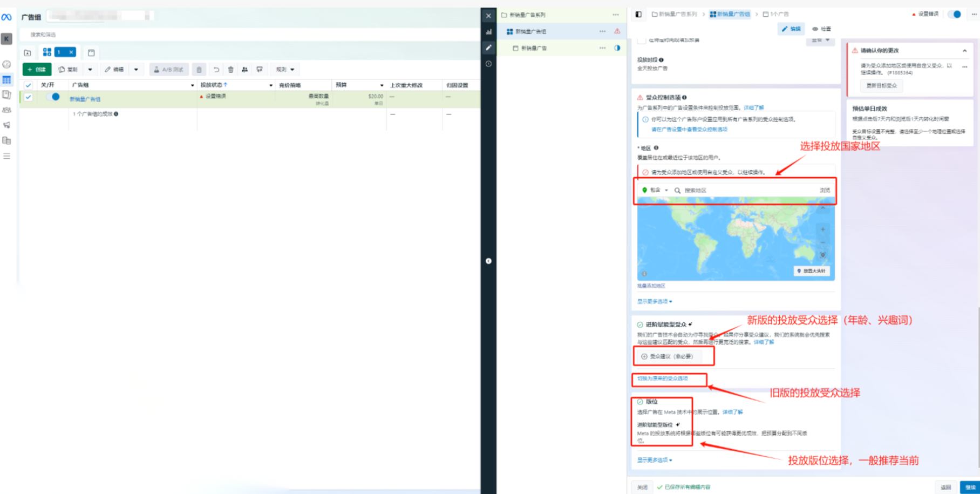
Task: Toggle the ad set status switch in editor header
Action: [955, 14]
